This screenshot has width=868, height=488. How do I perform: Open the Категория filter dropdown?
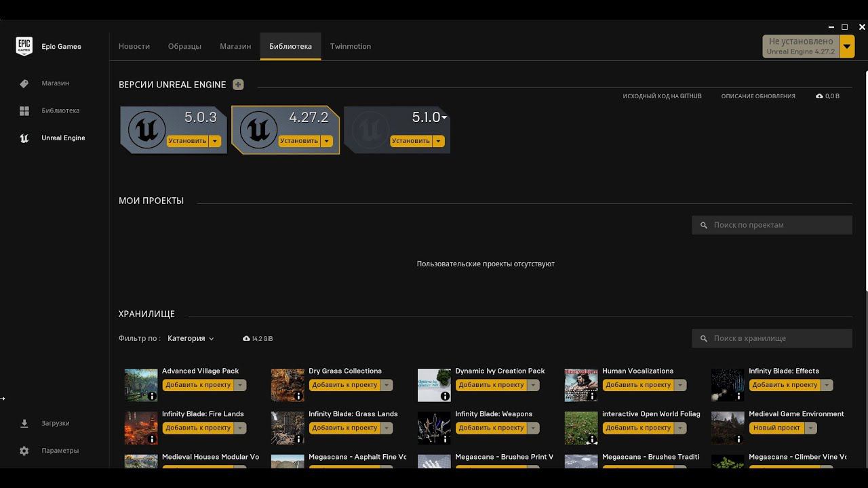[191, 338]
